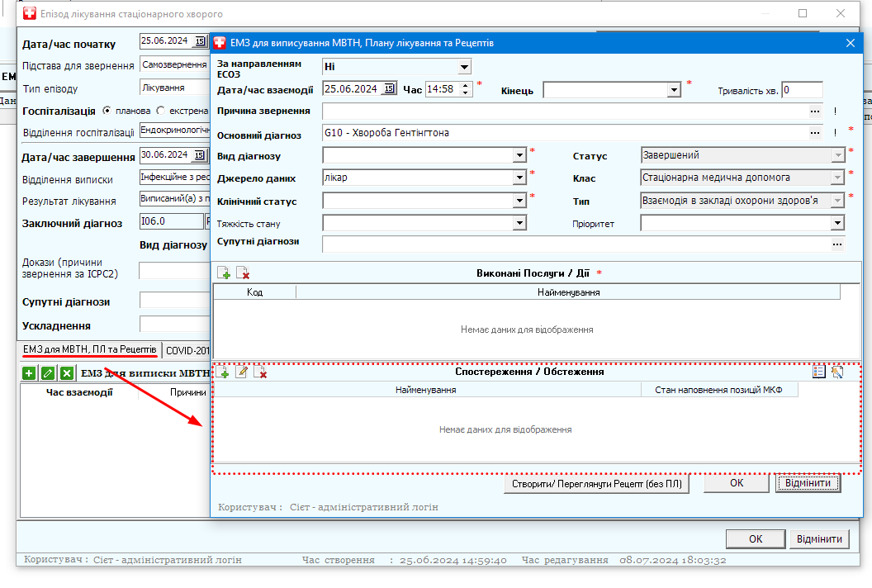Open calendar for Дата/час взаємодії

tap(389, 88)
